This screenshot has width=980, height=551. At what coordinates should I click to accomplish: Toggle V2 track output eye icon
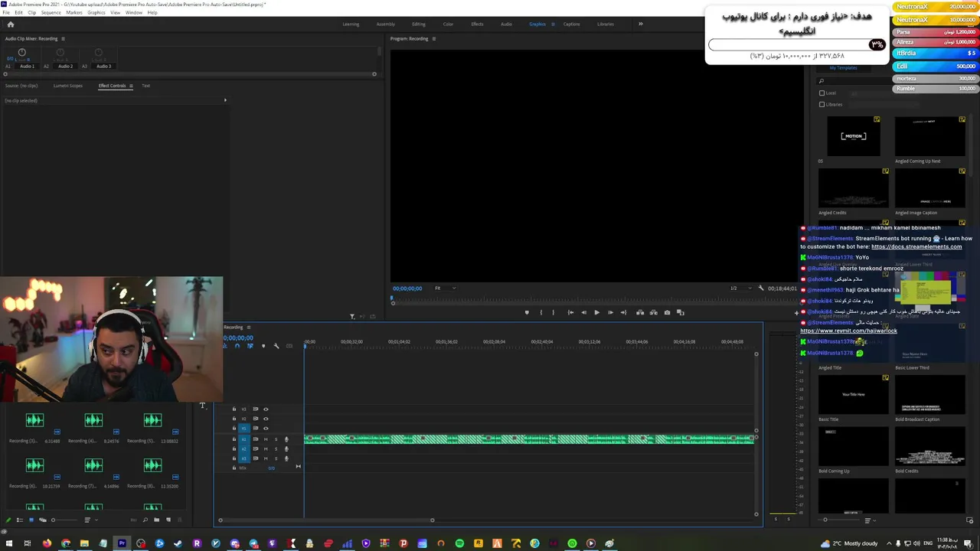click(x=266, y=419)
